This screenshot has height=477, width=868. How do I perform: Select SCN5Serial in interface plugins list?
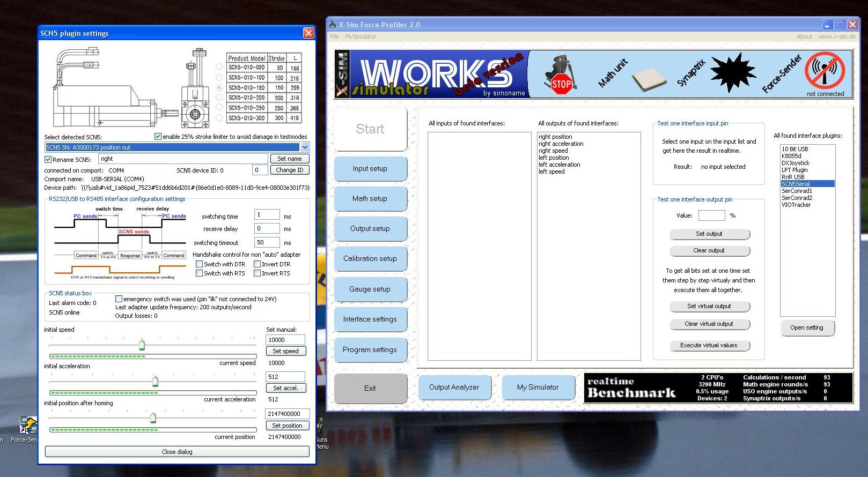[x=807, y=184]
